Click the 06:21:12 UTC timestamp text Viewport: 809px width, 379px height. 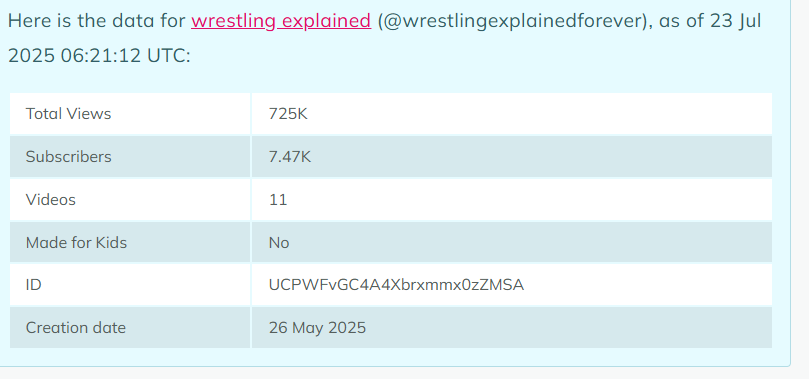point(125,55)
